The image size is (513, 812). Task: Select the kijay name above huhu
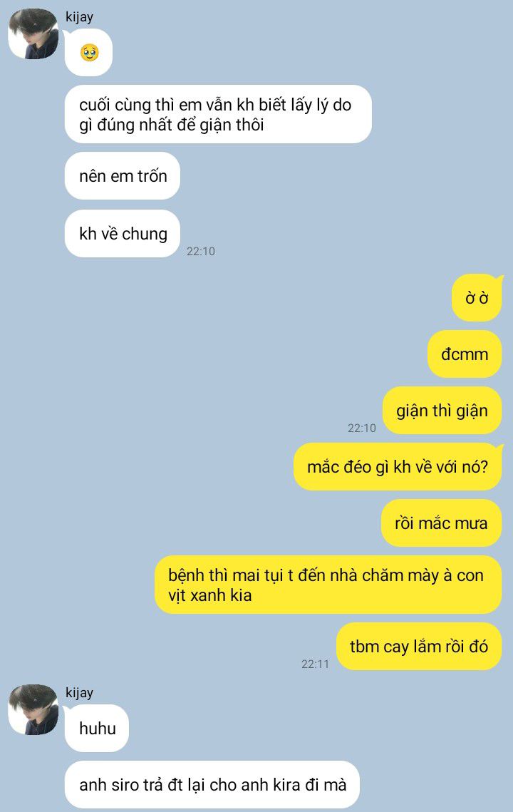(79, 693)
